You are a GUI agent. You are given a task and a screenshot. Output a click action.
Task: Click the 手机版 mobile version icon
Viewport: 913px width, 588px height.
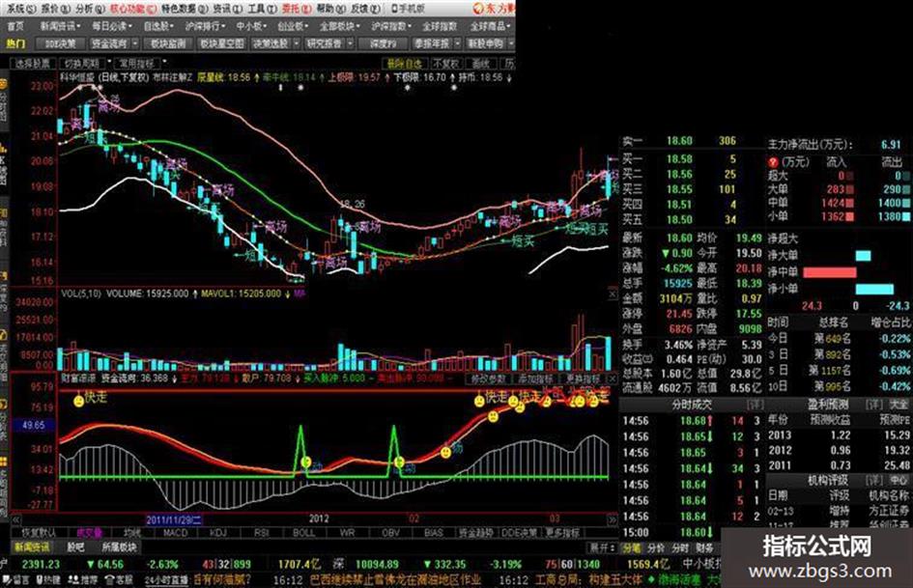408,9
